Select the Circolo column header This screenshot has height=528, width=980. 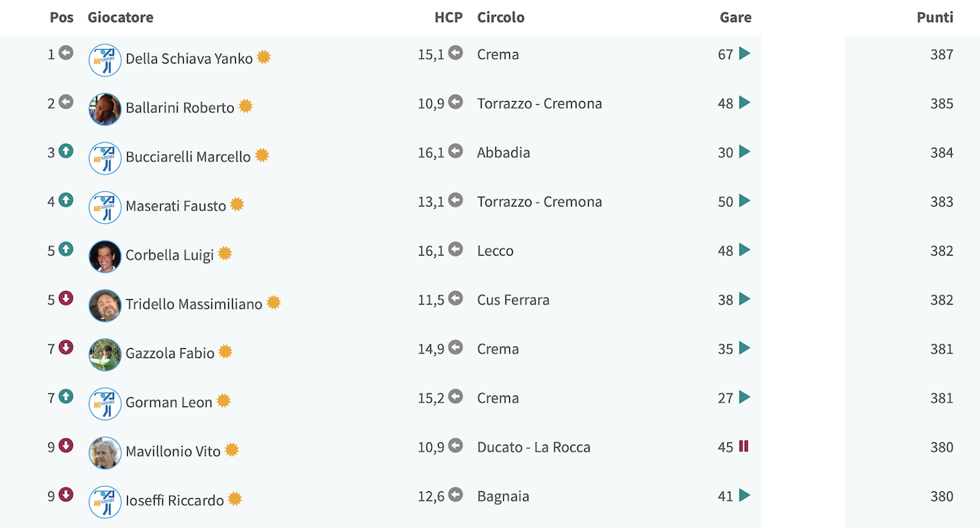pos(501,17)
